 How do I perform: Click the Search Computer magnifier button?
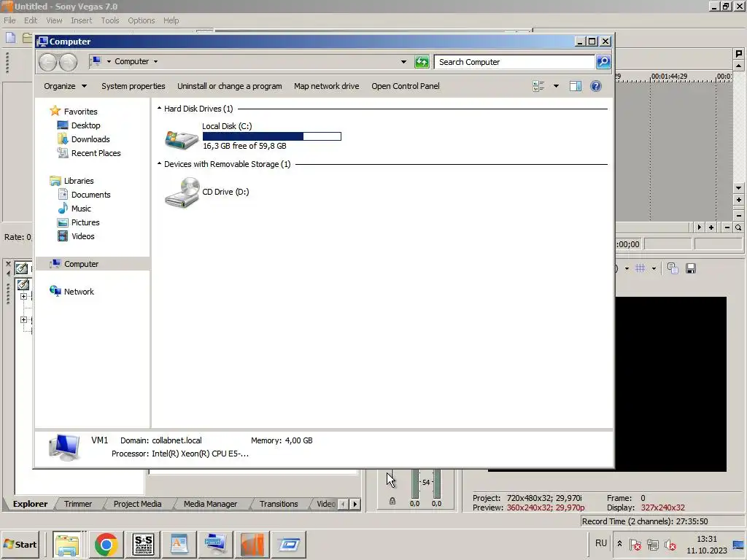pyautogui.click(x=603, y=62)
